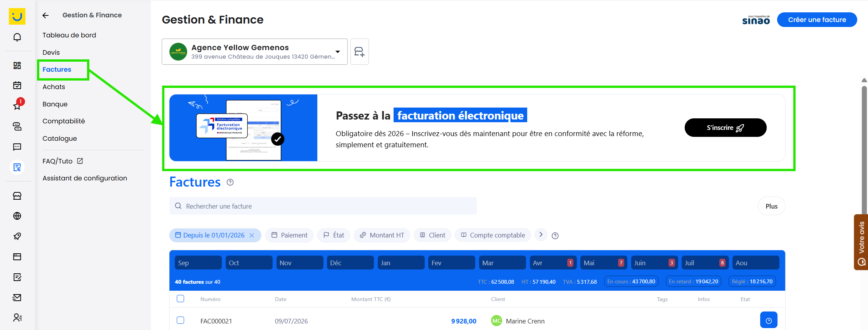The image size is (868, 330).
Task: Select the Mai month tab
Action: coord(603,263)
